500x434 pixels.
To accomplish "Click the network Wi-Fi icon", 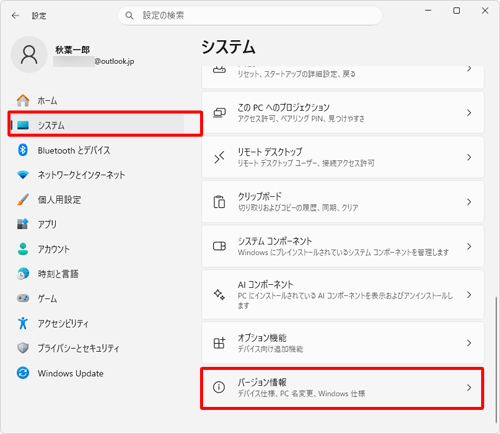I will coord(23,175).
